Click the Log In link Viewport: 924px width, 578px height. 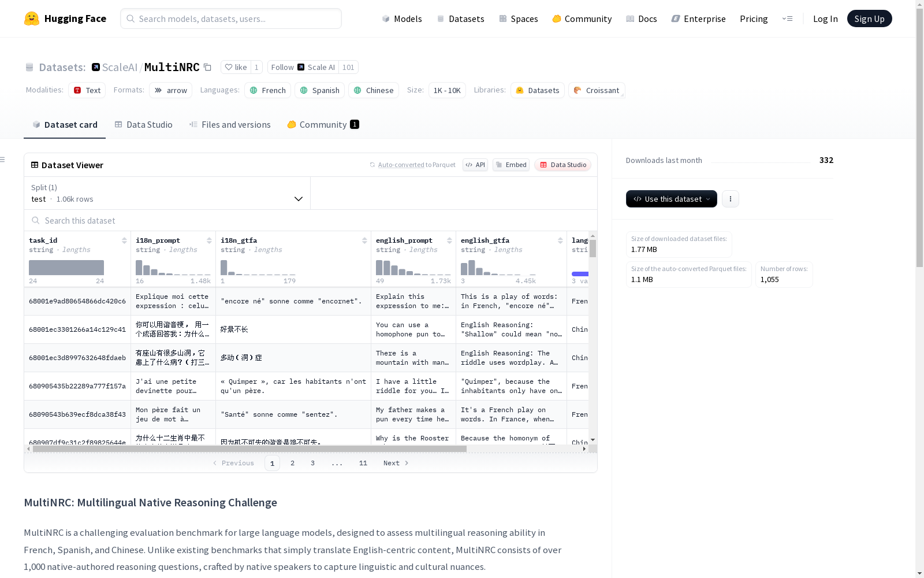[x=825, y=18]
